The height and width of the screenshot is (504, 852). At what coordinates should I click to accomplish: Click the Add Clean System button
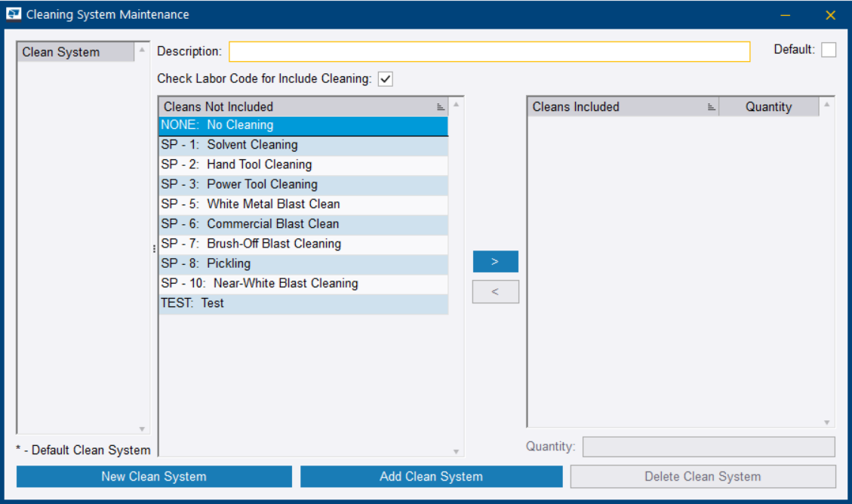(x=431, y=476)
